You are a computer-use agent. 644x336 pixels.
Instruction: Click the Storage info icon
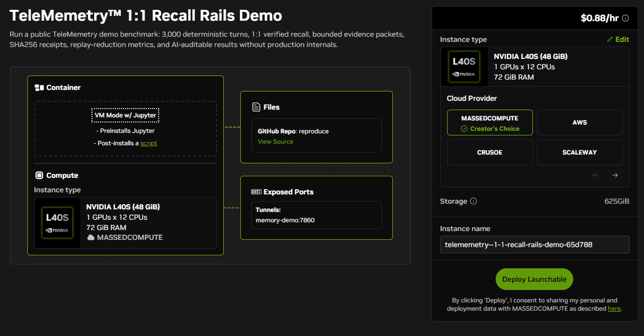pos(473,201)
